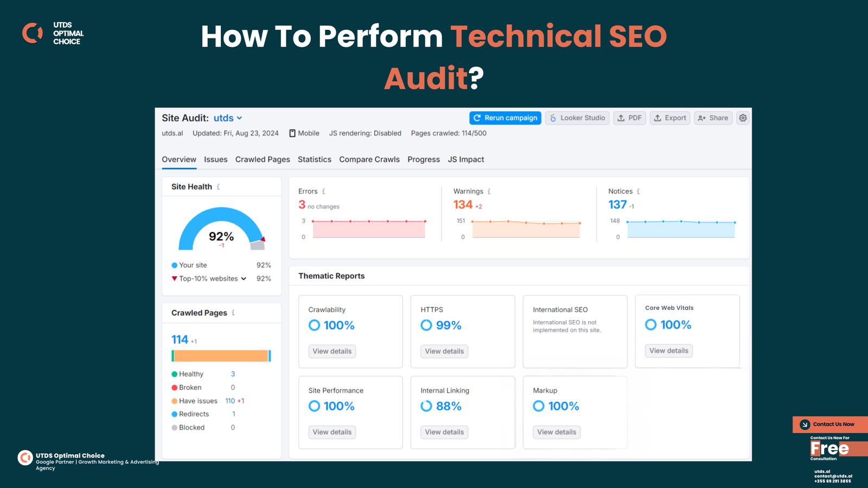
Task: View details for Site Performance
Action: coord(332,432)
